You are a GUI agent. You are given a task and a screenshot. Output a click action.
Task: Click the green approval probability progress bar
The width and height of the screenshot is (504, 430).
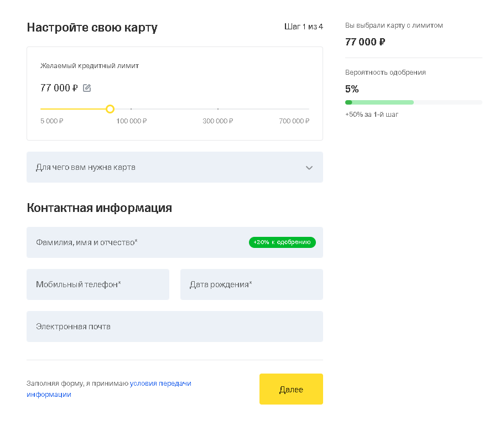coord(380,102)
